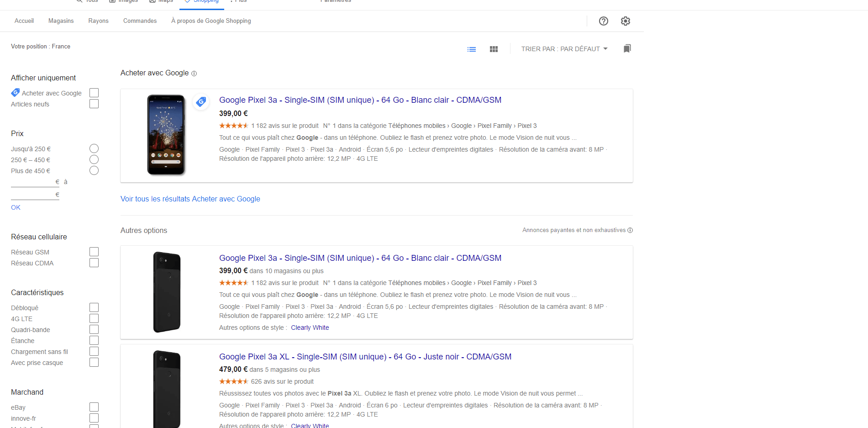Open À propos de Google Shopping

coord(211,21)
